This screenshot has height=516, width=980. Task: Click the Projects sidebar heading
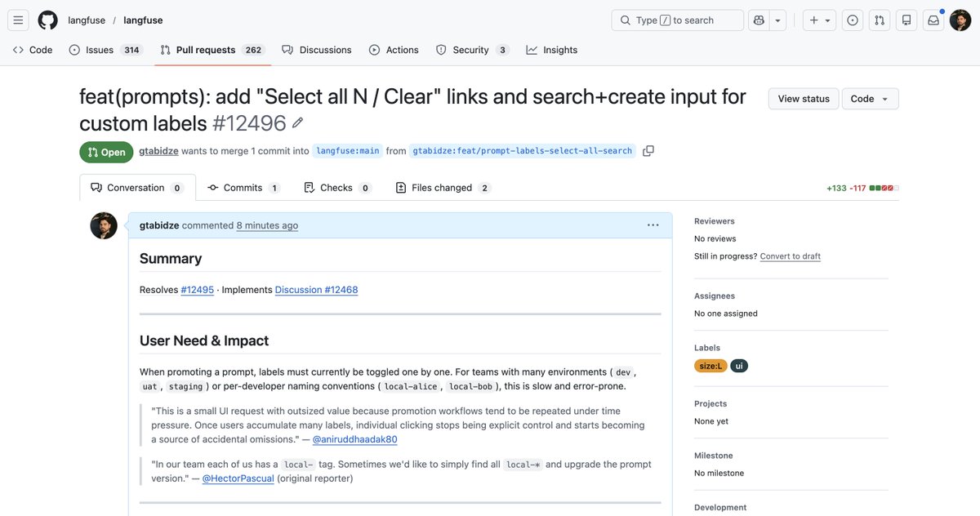710,403
